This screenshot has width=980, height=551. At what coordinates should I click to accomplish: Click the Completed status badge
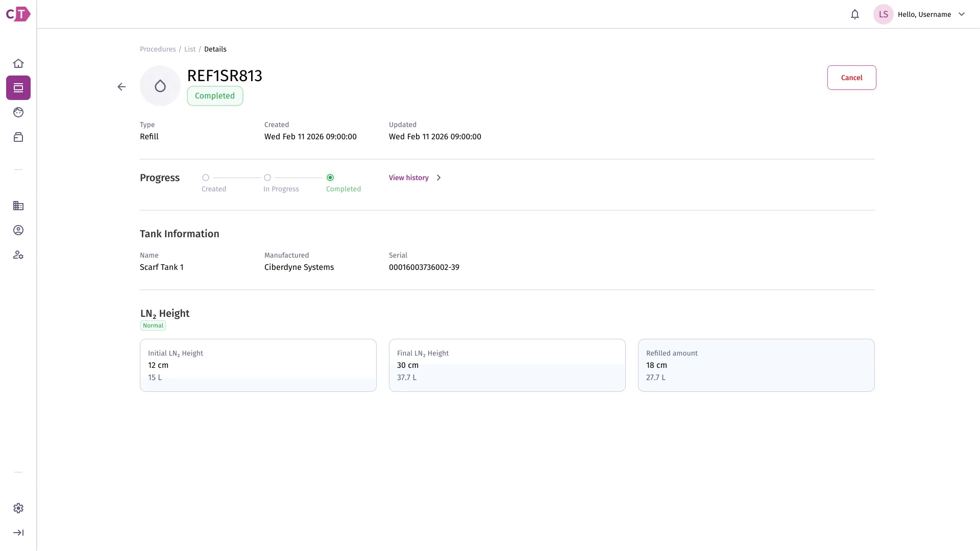(215, 96)
